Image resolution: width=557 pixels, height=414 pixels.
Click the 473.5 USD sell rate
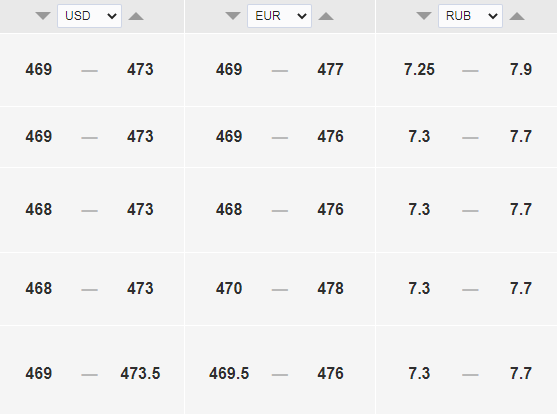coord(140,373)
